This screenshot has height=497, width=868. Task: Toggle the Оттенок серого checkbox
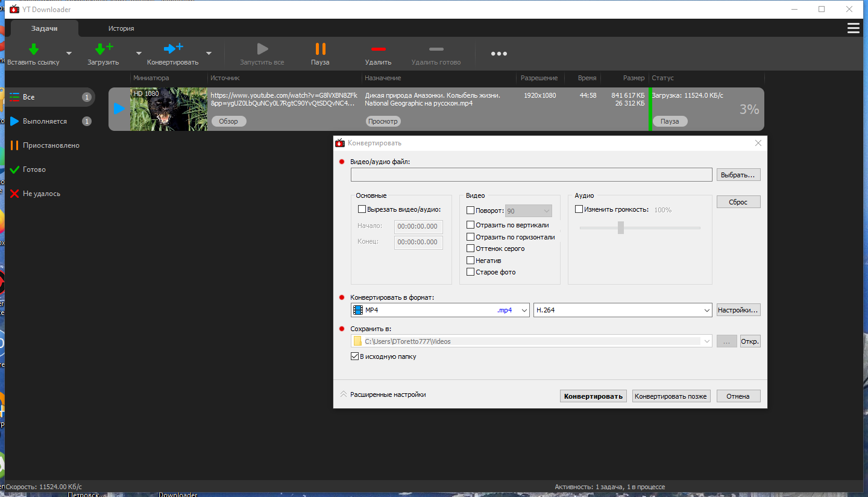[x=471, y=248]
